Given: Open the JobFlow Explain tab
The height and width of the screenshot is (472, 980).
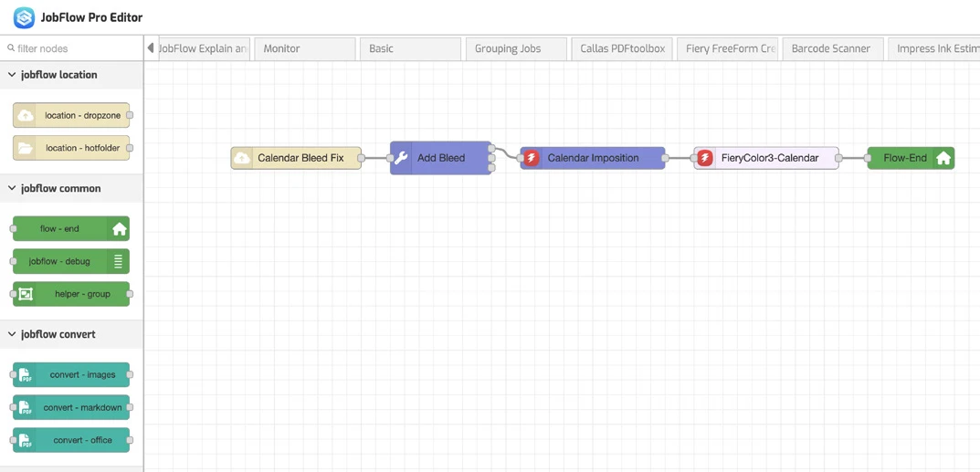Looking at the screenshot, I should point(204,48).
